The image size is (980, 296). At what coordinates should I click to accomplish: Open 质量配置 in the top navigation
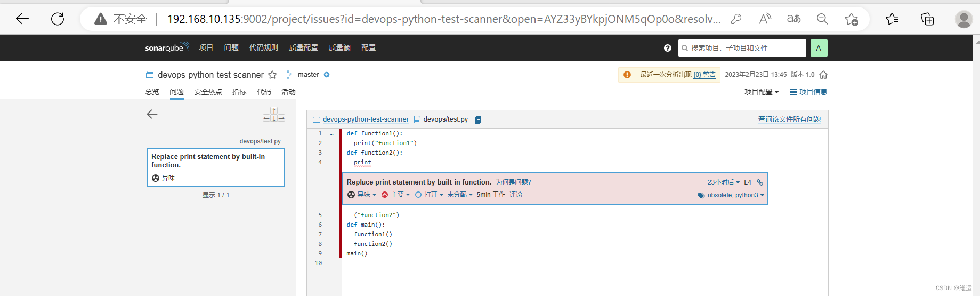(x=303, y=47)
